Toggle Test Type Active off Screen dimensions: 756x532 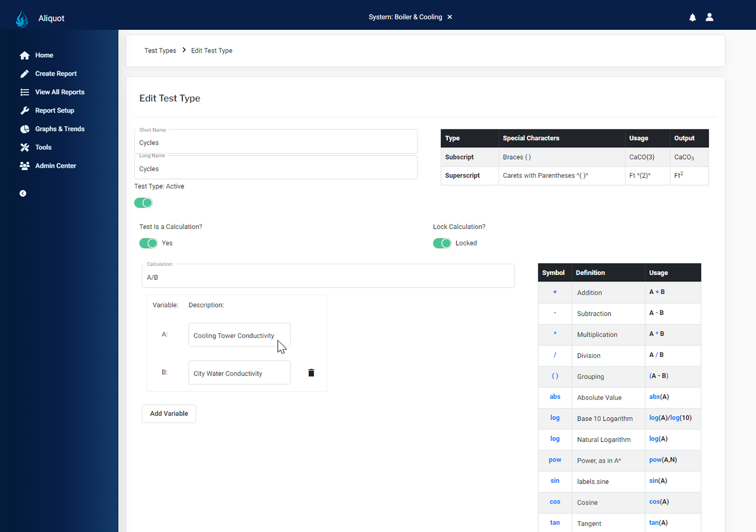point(144,202)
